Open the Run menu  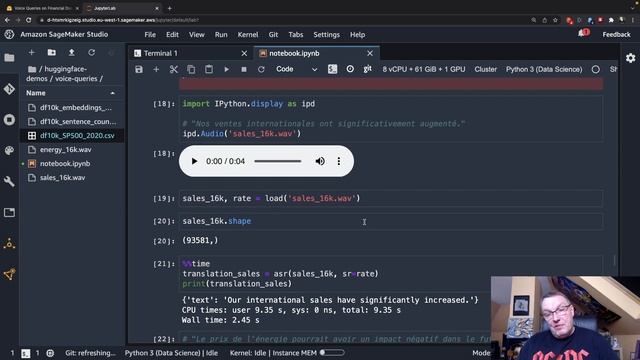point(221,35)
